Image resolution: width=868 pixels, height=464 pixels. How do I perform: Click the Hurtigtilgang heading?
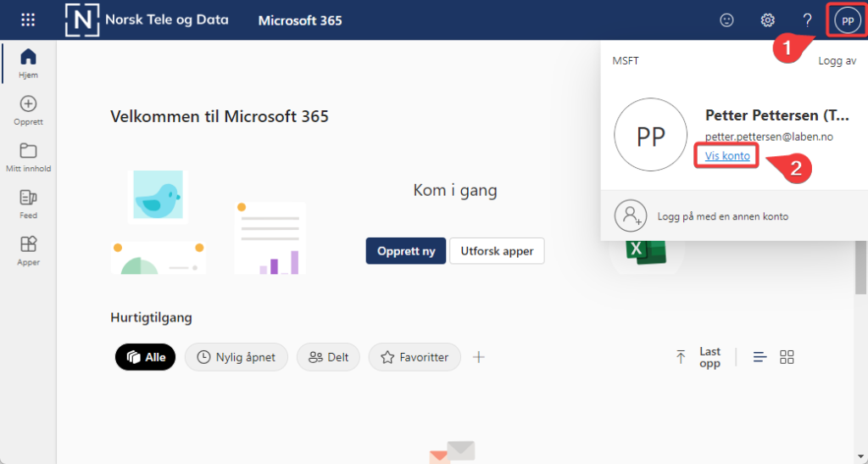(151, 318)
